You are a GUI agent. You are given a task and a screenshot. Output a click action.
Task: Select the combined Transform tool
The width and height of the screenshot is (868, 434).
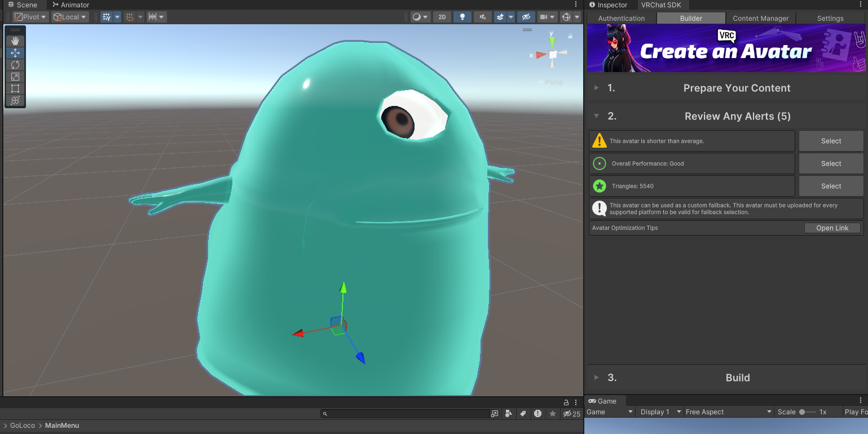pyautogui.click(x=15, y=100)
